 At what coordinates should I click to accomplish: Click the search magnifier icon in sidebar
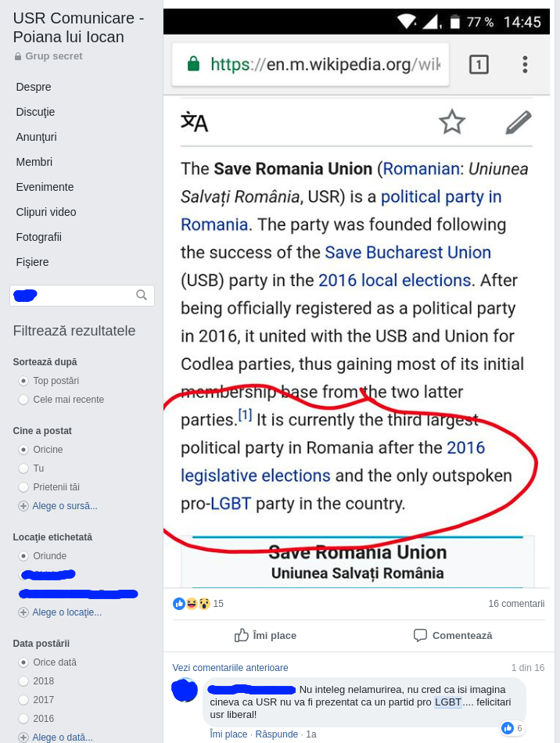142,295
